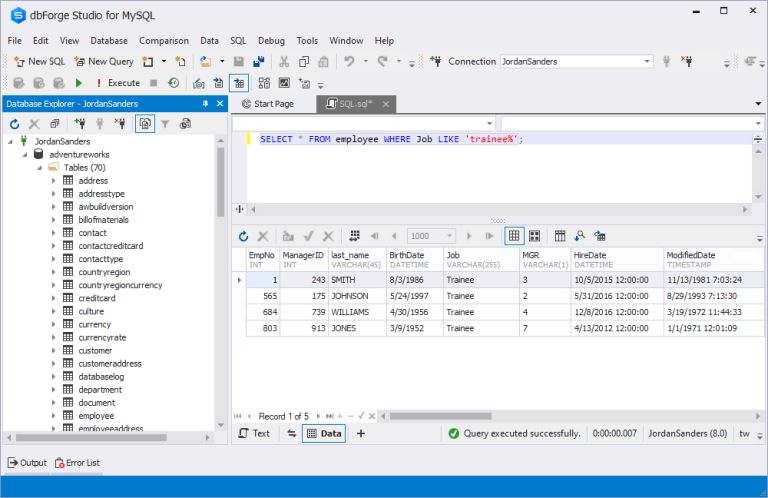The image size is (768, 498).
Task: Refresh the results grid data
Action: point(243,236)
